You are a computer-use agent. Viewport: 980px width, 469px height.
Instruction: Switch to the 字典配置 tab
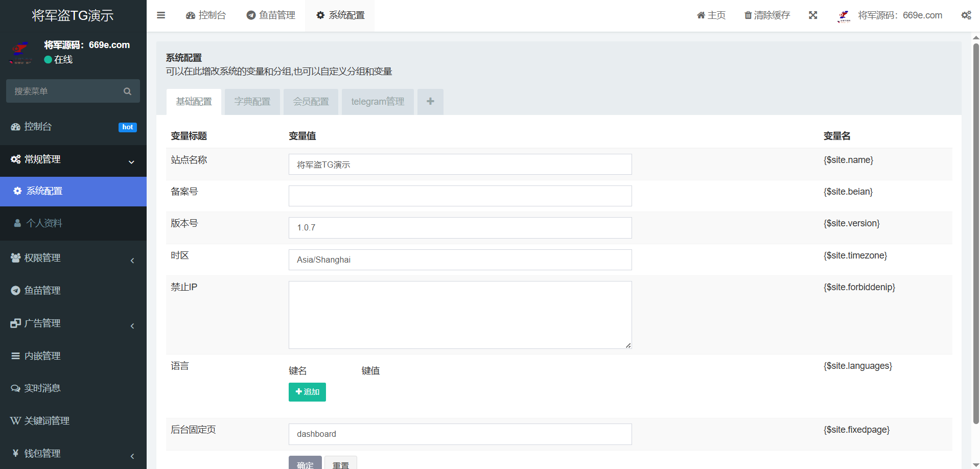[x=252, y=102]
